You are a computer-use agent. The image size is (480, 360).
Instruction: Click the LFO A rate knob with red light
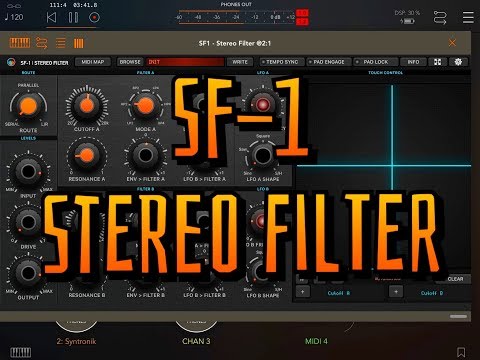pyautogui.click(x=263, y=104)
